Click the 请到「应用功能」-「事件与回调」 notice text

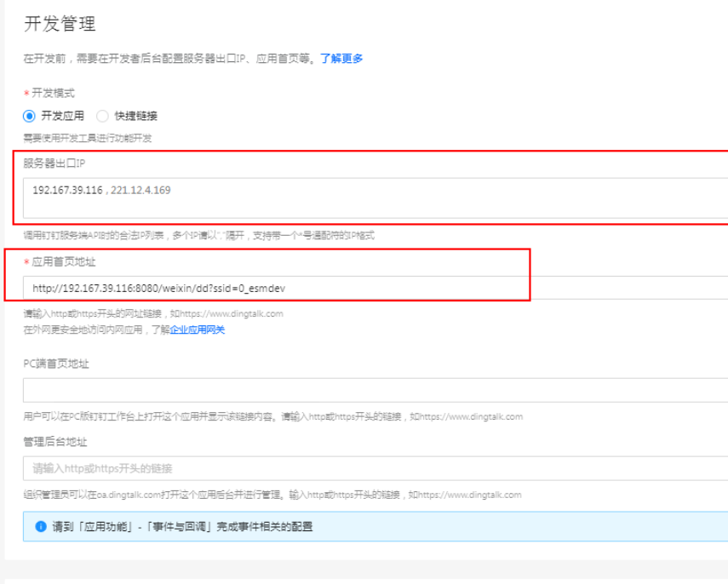(x=182, y=526)
